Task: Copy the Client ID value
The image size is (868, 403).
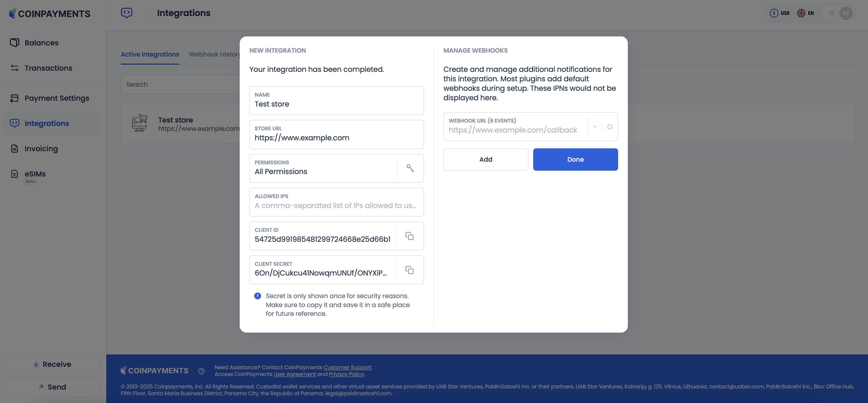Action: [409, 236]
